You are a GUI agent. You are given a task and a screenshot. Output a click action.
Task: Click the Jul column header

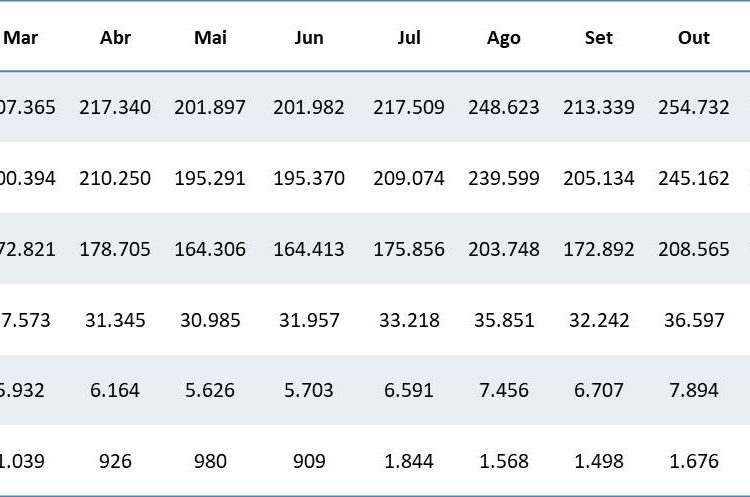click(x=408, y=38)
